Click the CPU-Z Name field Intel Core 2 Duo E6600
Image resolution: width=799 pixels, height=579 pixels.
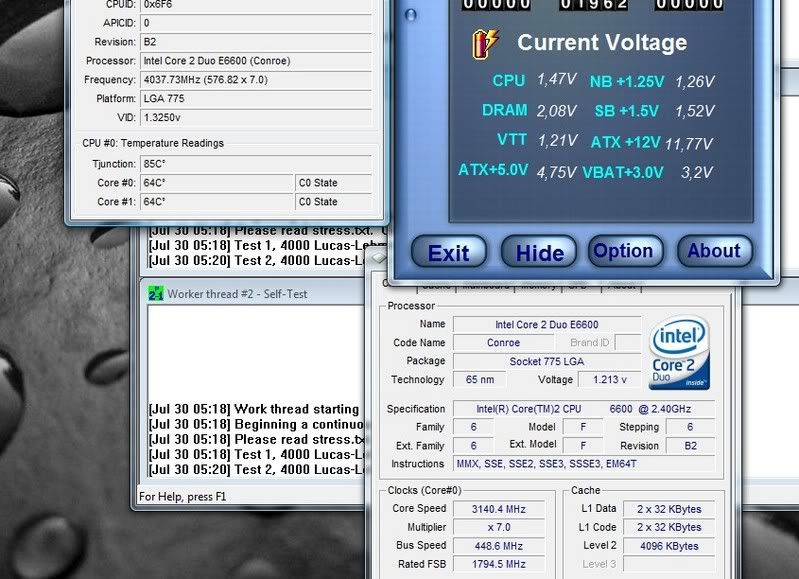(546, 325)
